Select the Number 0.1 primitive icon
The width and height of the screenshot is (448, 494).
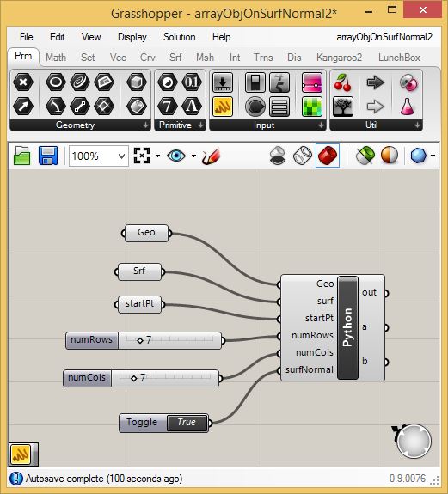(x=192, y=82)
